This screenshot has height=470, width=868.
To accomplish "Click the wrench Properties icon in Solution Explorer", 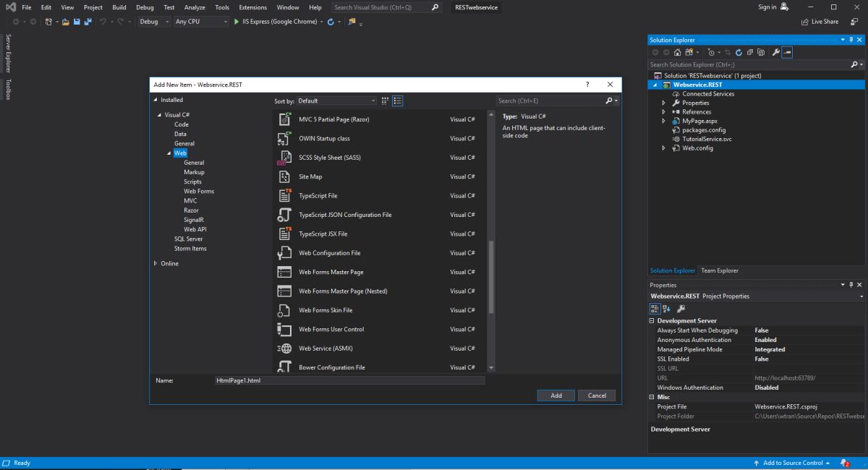I will click(775, 52).
